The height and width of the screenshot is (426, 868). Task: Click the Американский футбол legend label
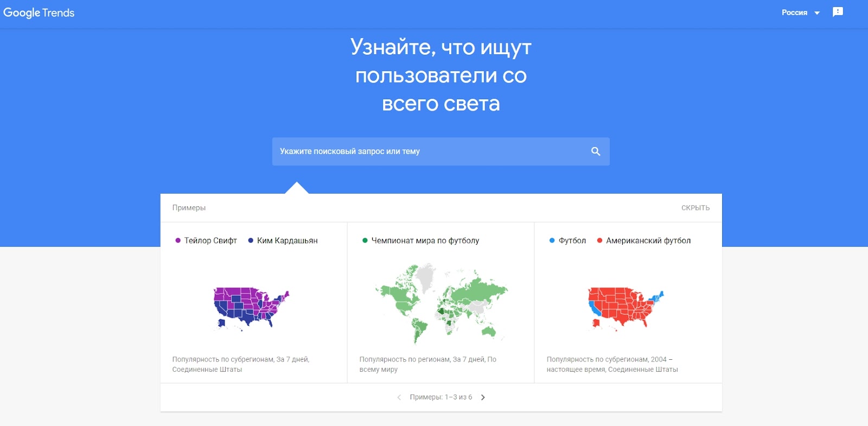click(648, 240)
